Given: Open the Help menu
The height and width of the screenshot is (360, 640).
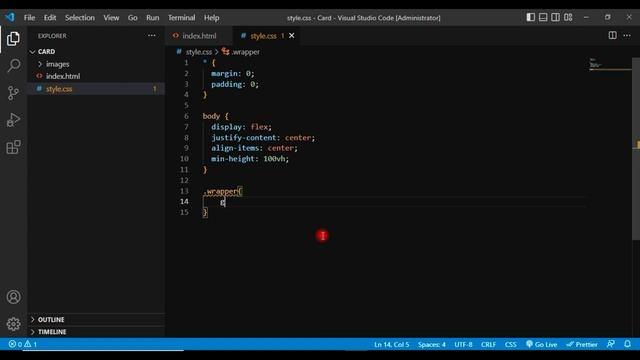Looking at the screenshot, I should coord(211,18).
